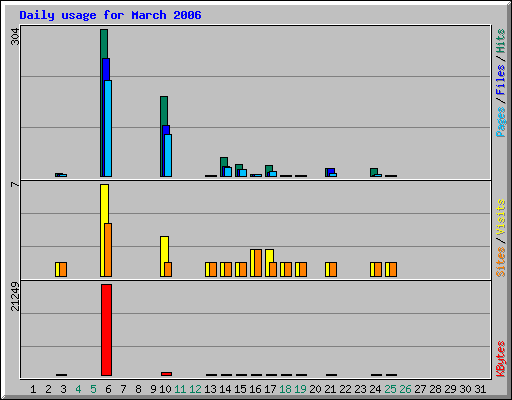512x400 pixels.
Task: Click the orange Sites bar for day 3
Action: [63, 269]
